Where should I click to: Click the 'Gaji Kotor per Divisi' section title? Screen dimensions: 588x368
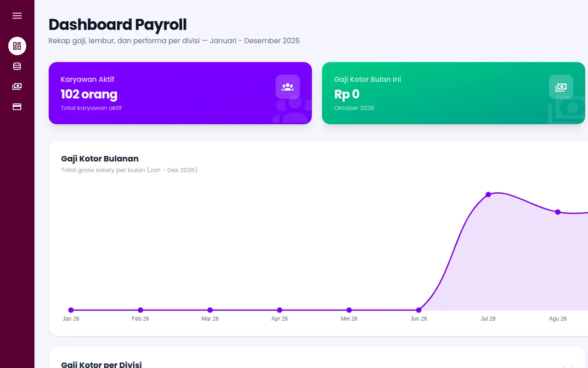tap(102, 364)
